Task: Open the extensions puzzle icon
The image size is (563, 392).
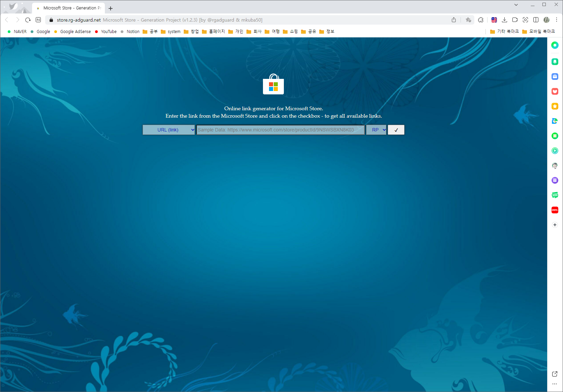Action: (x=481, y=20)
